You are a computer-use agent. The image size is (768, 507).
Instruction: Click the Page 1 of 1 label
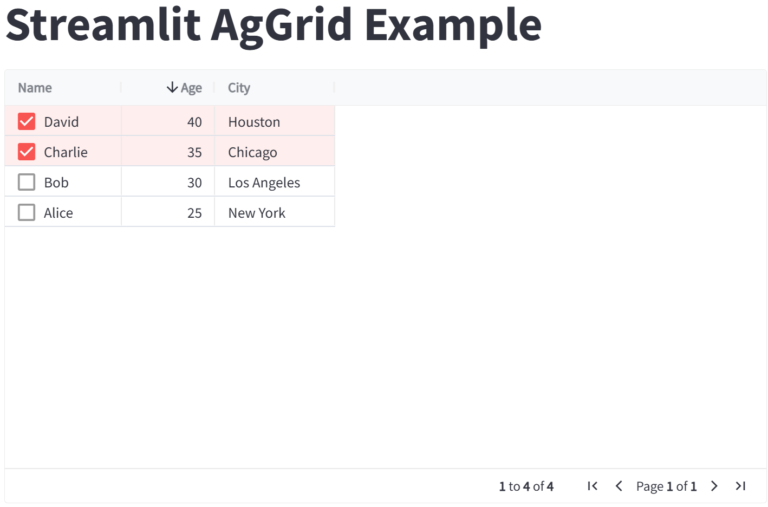(x=666, y=486)
